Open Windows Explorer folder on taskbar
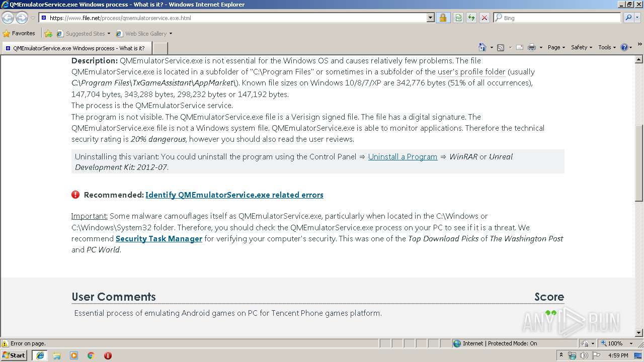644x362 pixels. click(57, 355)
